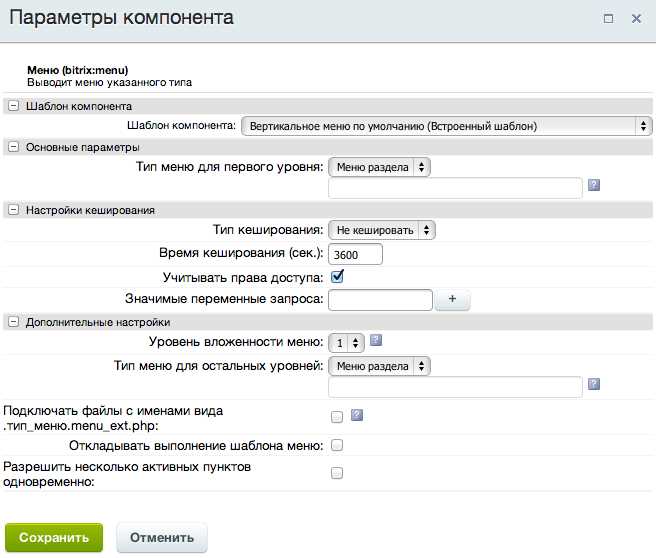Collapse the Дополнительные настройки section
Viewport: 656px width, 558px height.
point(13,322)
